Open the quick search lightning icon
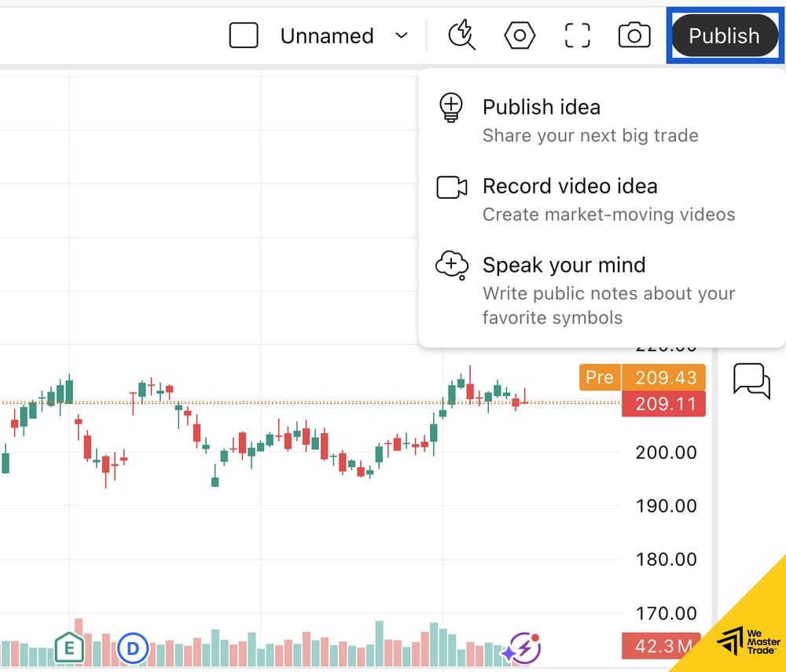The width and height of the screenshot is (786, 672). [x=461, y=35]
